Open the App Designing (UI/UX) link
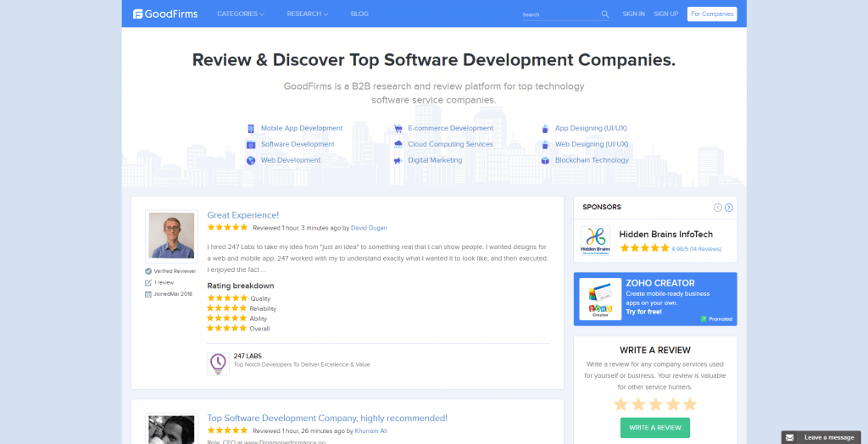 coord(591,128)
